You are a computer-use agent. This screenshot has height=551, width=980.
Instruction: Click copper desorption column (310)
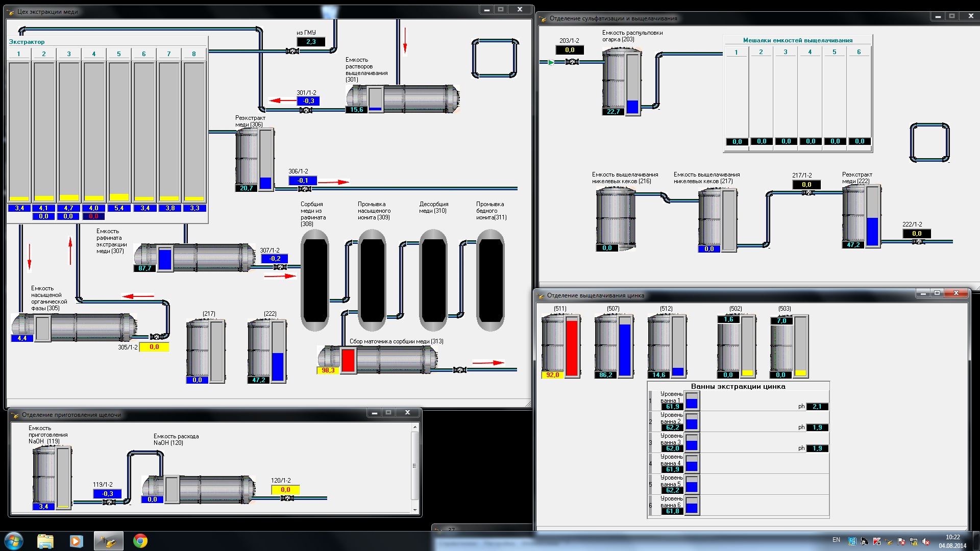(433, 280)
